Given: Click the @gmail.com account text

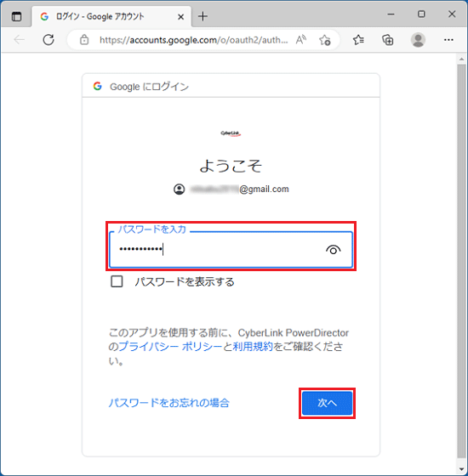Looking at the screenshot, I should click(264, 189).
